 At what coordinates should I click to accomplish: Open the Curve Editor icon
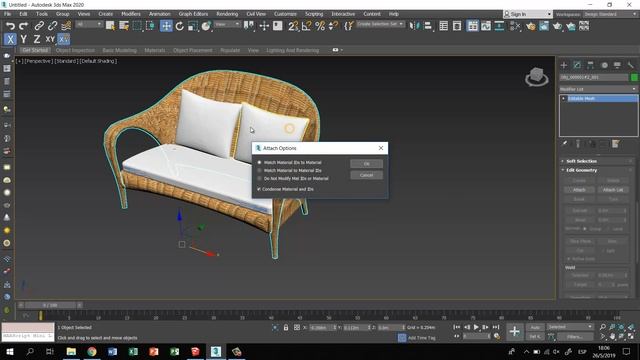point(486,26)
